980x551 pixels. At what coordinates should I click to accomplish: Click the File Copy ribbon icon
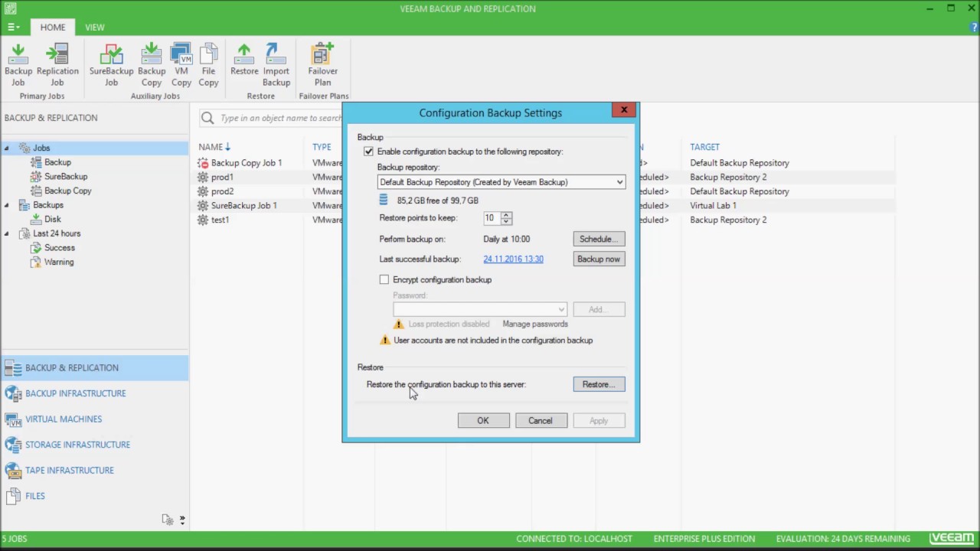[x=208, y=65]
